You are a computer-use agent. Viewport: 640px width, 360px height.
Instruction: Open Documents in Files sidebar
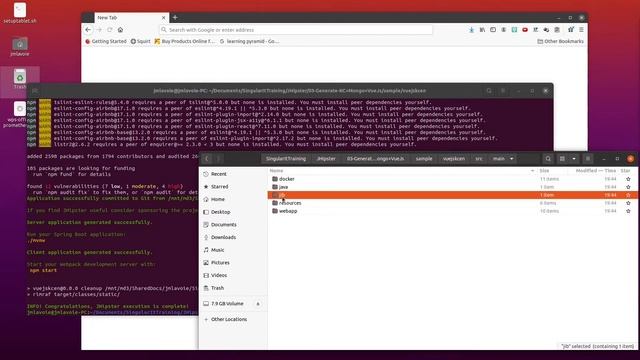coord(233,224)
